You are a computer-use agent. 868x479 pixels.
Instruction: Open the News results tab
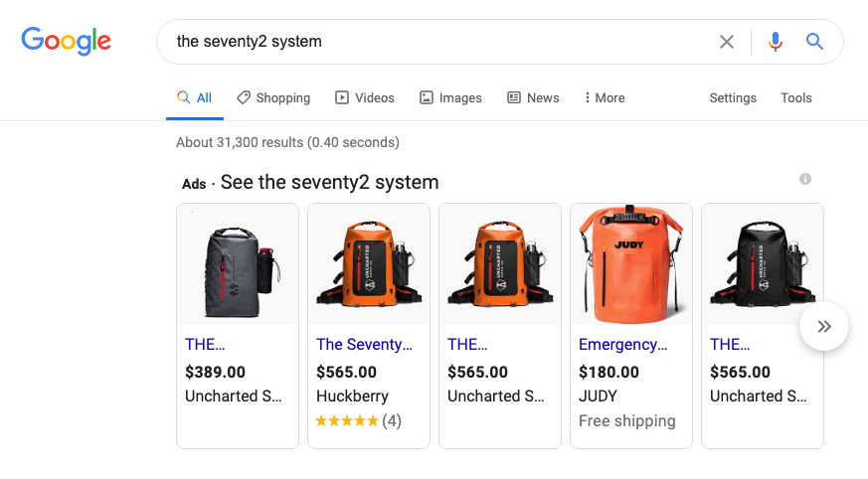click(533, 98)
